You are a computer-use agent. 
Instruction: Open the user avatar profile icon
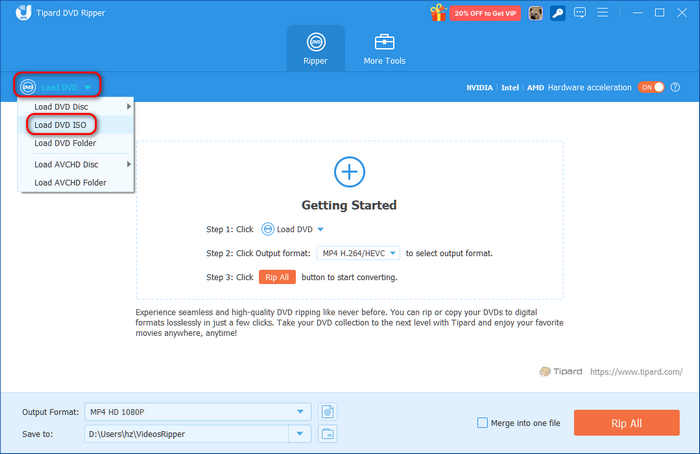click(x=535, y=13)
